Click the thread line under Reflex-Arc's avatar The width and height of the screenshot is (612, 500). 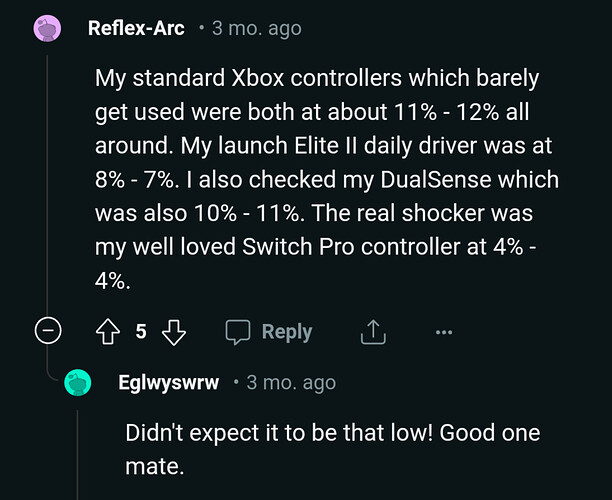pos(47,180)
